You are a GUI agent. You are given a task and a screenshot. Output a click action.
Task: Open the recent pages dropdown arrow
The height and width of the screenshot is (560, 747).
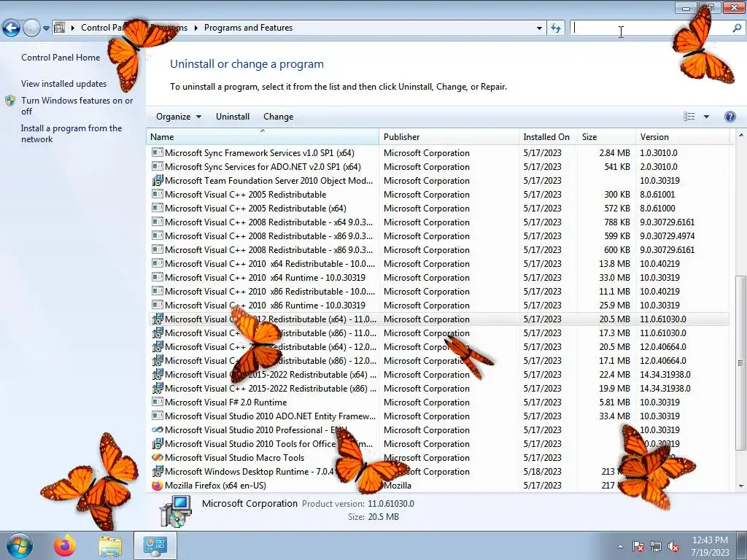click(46, 28)
